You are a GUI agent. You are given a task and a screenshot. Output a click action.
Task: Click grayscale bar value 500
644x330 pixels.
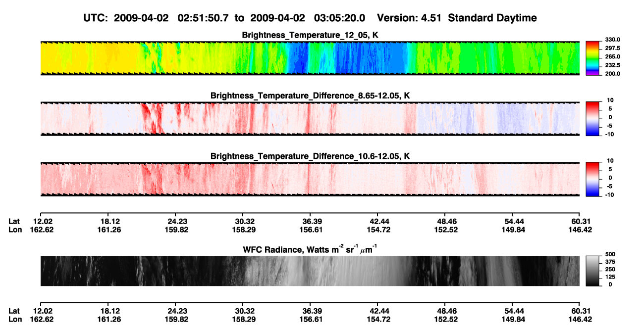609,255
